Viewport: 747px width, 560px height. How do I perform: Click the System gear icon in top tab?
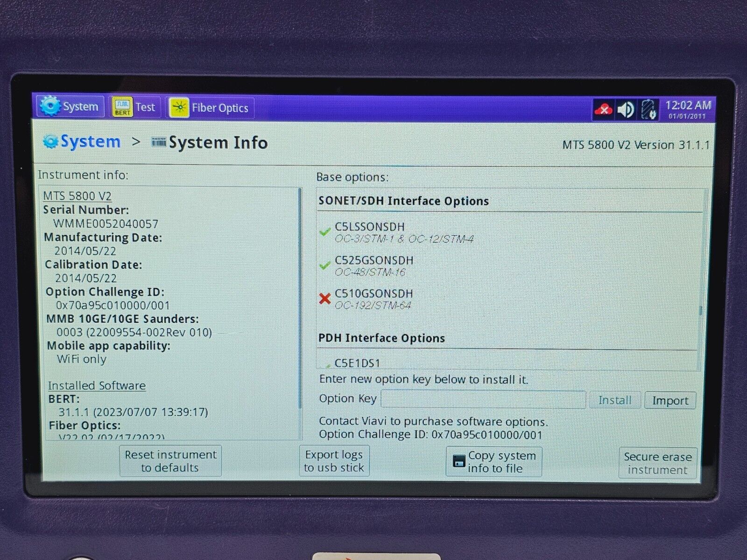click(x=49, y=106)
